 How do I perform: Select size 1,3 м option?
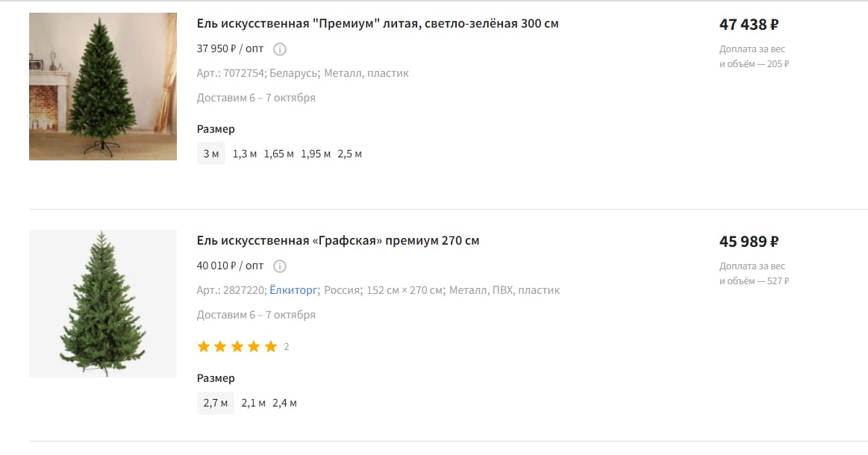(245, 154)
